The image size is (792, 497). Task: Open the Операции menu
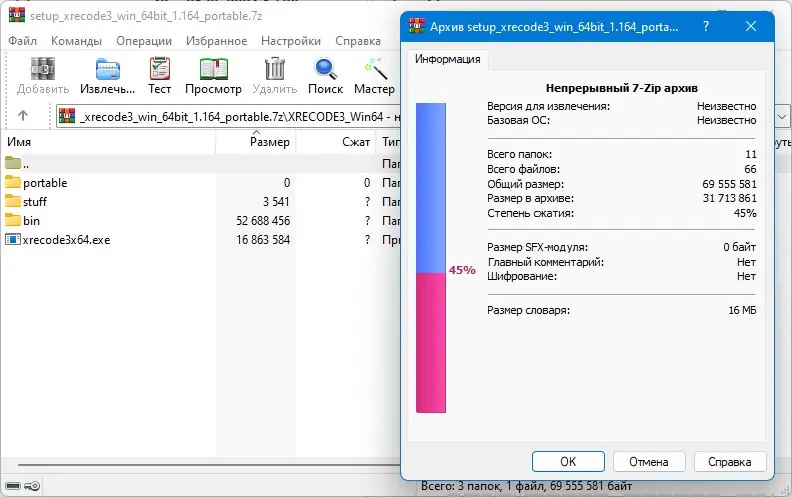[144, 41]
